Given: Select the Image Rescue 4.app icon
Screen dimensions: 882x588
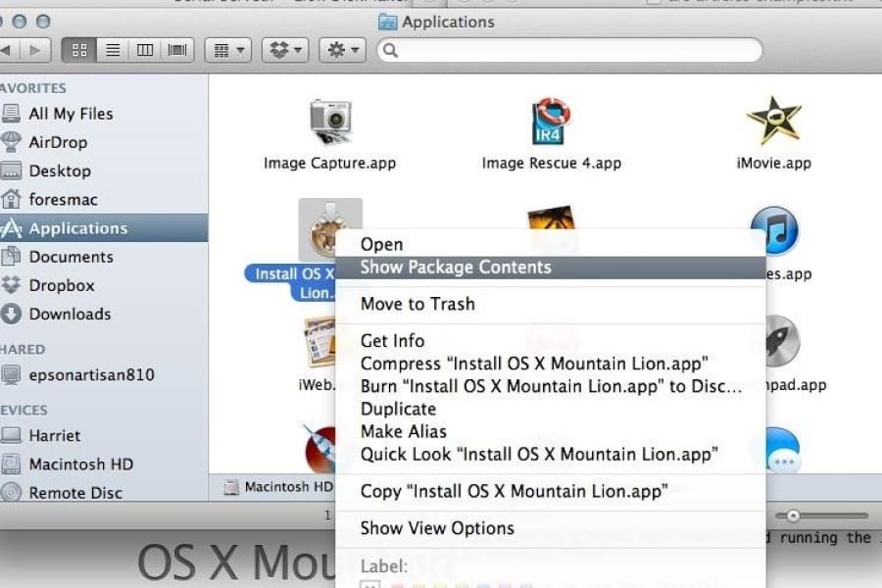Looking at the screenshot, I should click(551, 122).
